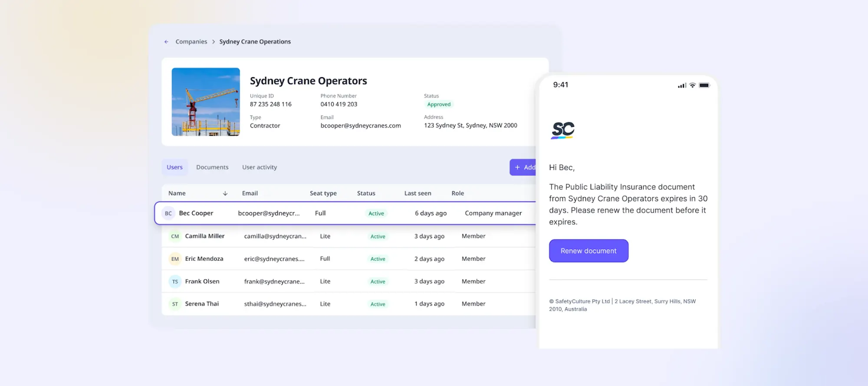Click the ST avatar for Serena Thai
Image resolution: width=868 pixels, height=386 pixels.
[175, 304]
